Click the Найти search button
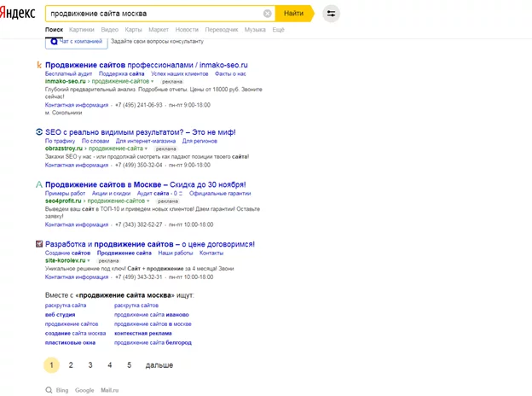Screen dimensions: 532x396 294,14
